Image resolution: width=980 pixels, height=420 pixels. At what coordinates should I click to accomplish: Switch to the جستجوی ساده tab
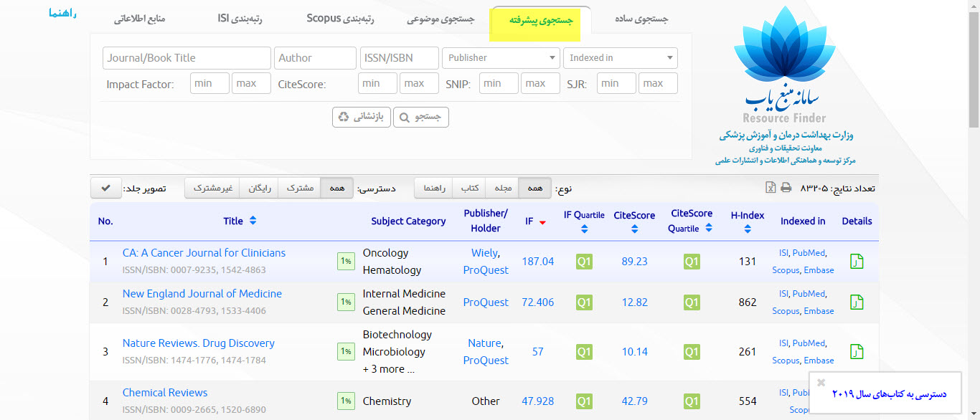coord(641,19)
